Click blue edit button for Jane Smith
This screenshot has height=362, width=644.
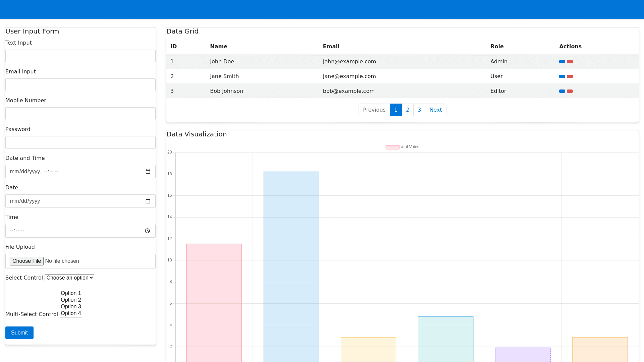[x=562, y=76]
